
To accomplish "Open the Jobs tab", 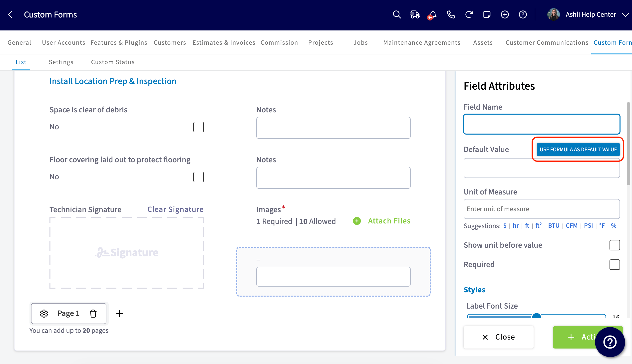I will click(360, 42).
